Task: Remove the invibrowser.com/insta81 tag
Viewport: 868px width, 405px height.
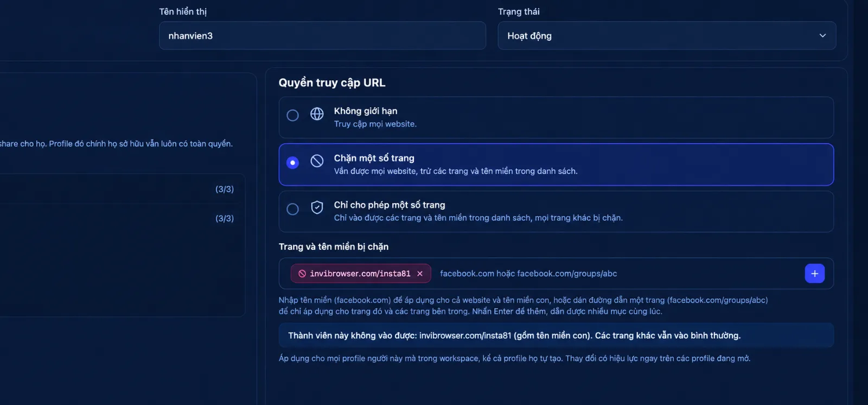Action: 420,274
